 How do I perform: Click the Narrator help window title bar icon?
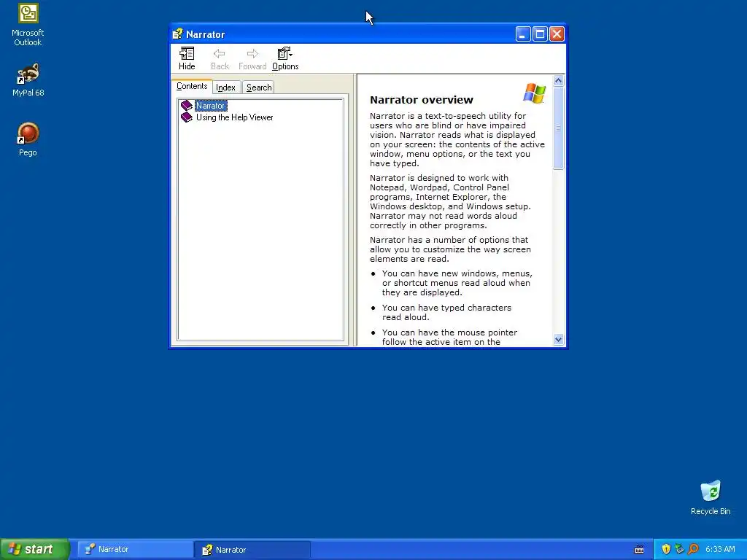click(x=178, y=34)
